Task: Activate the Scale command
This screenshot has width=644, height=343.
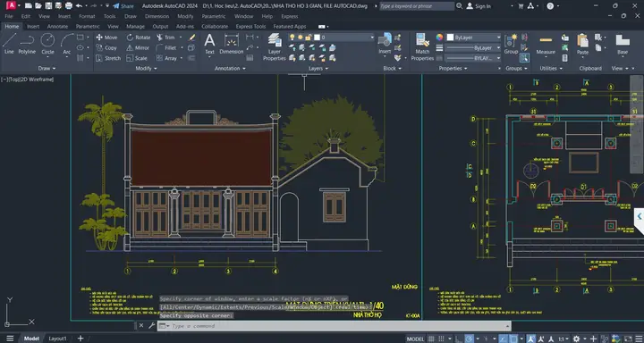Action: [x=137, y=58]
